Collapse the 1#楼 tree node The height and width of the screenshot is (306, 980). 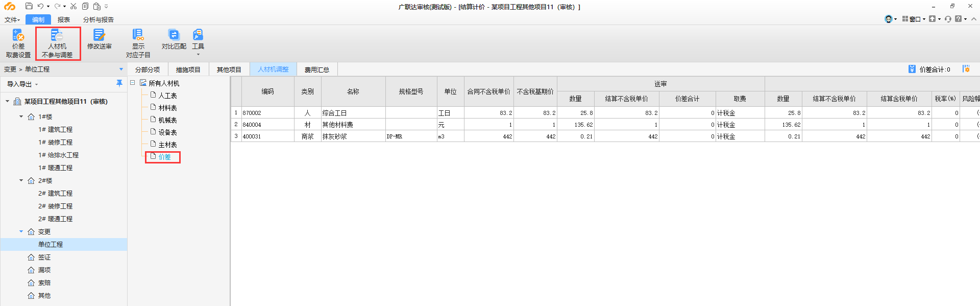[21, 116]
